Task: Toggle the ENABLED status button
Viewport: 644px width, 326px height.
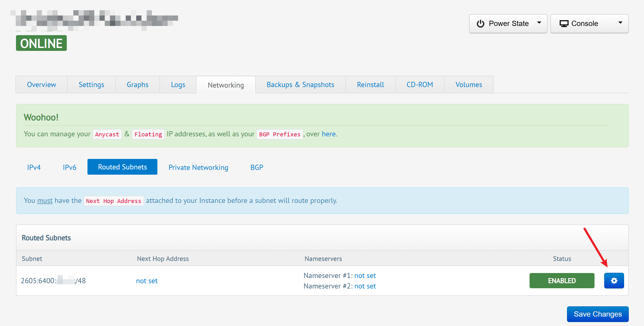Action: [562, 281]
